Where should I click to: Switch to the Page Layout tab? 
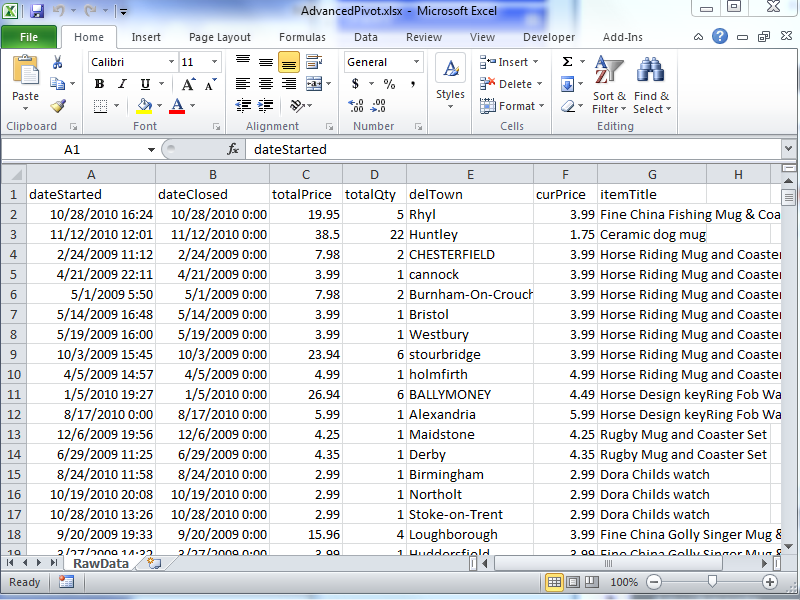pos(220,37)
